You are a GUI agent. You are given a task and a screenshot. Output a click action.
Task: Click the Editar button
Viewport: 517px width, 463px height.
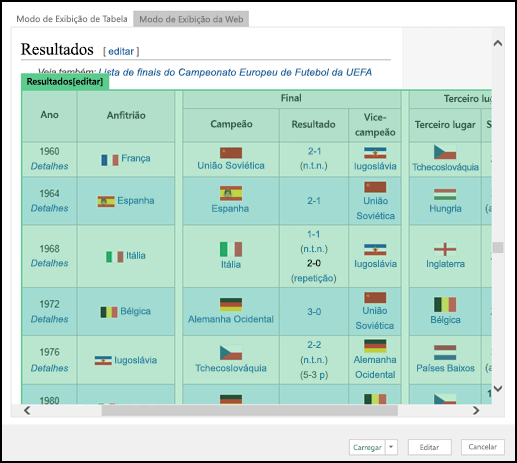click(429, 447)
